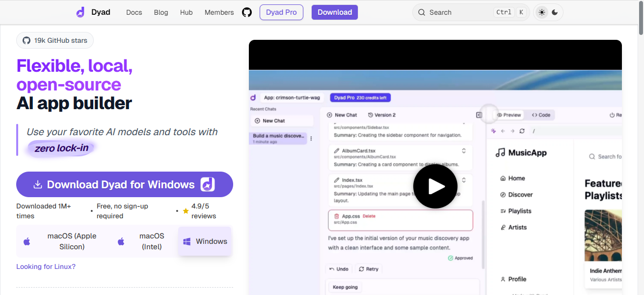Open the Looking for Linux link
644x295 pixels.
[46, 266]
